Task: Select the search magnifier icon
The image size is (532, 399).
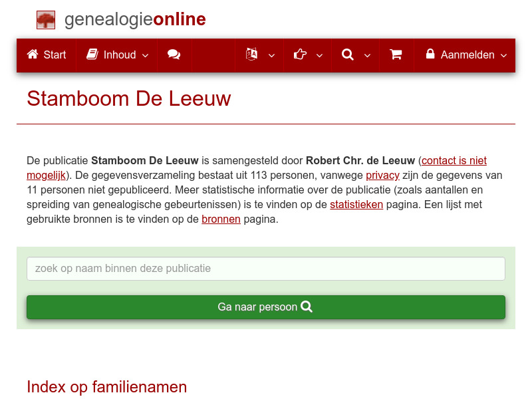Action: (346, 55)
